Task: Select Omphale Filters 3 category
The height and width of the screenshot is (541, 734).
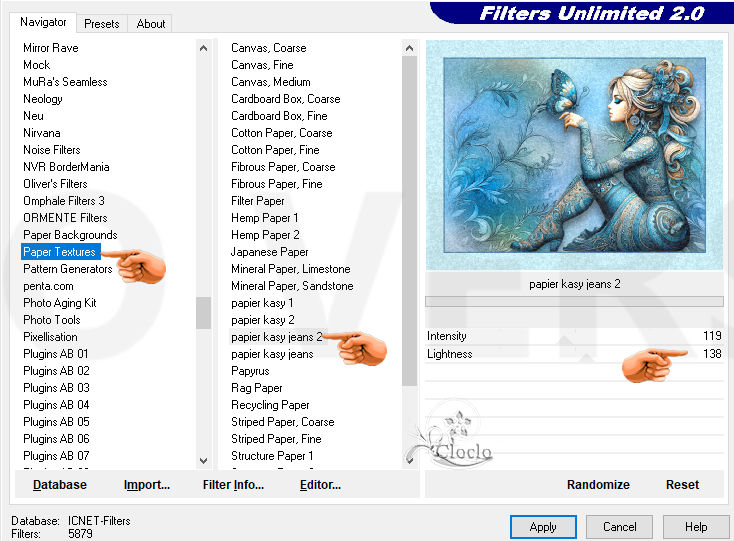Action: [x=64, y=201]
